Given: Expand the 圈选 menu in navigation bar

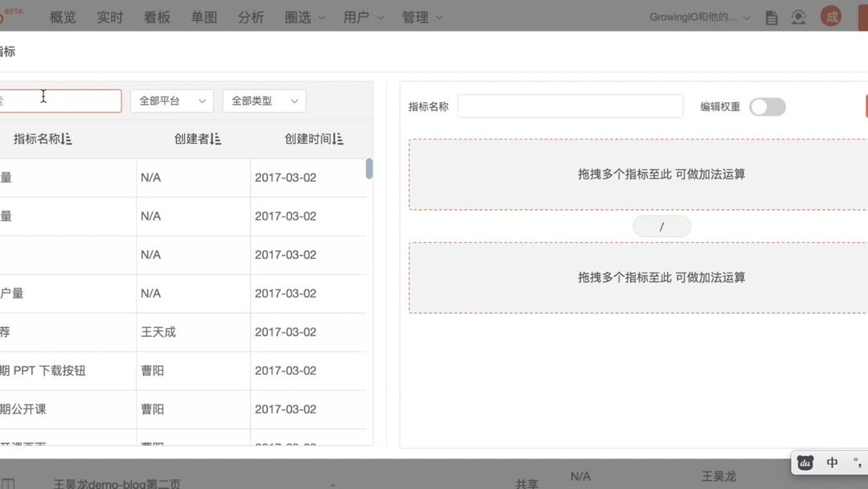Looking at the screenshot, I should [x=303, y=16].
